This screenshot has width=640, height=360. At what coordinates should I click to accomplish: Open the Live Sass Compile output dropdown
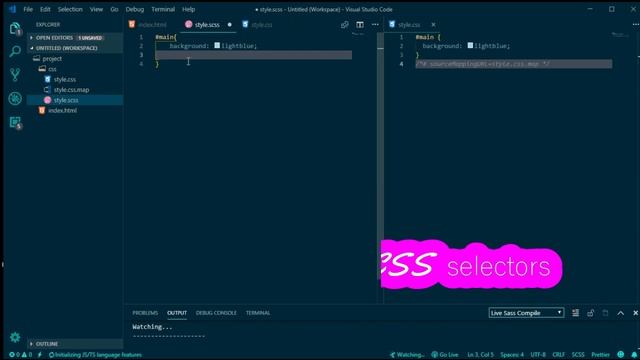[x=526, y=313]
